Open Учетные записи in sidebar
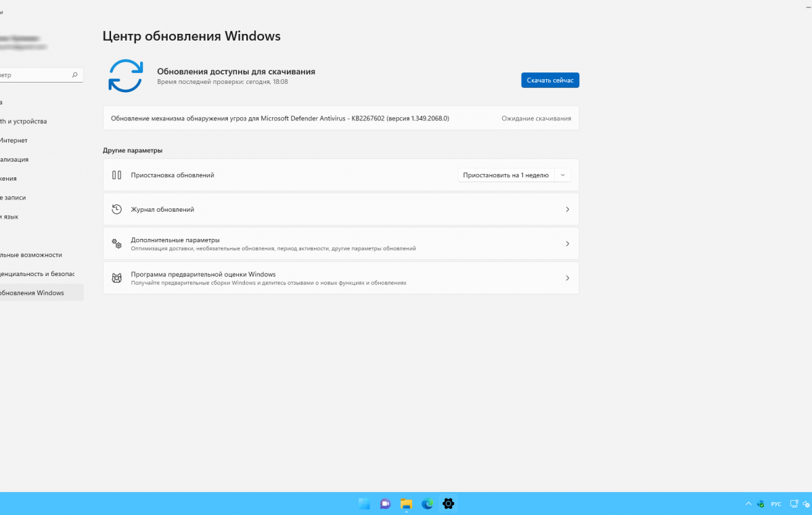The image size is (812, 515). [x=42, y=198]
